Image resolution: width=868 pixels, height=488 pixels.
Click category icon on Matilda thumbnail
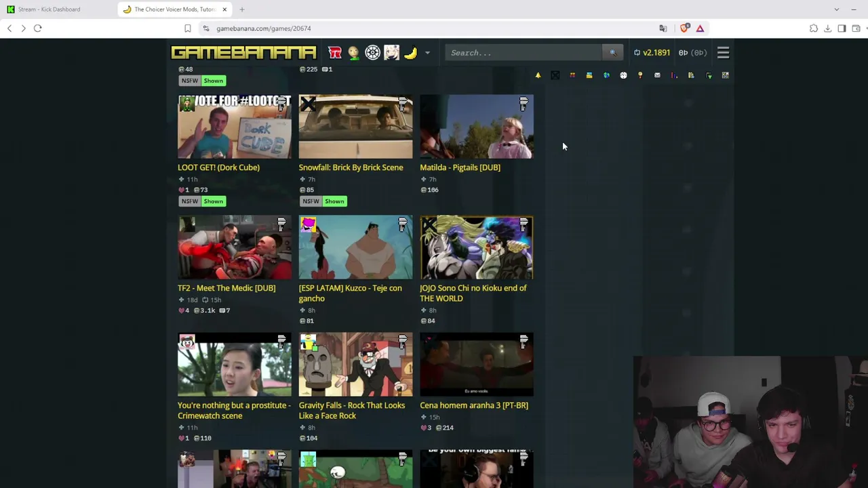(x=524, y=104)
